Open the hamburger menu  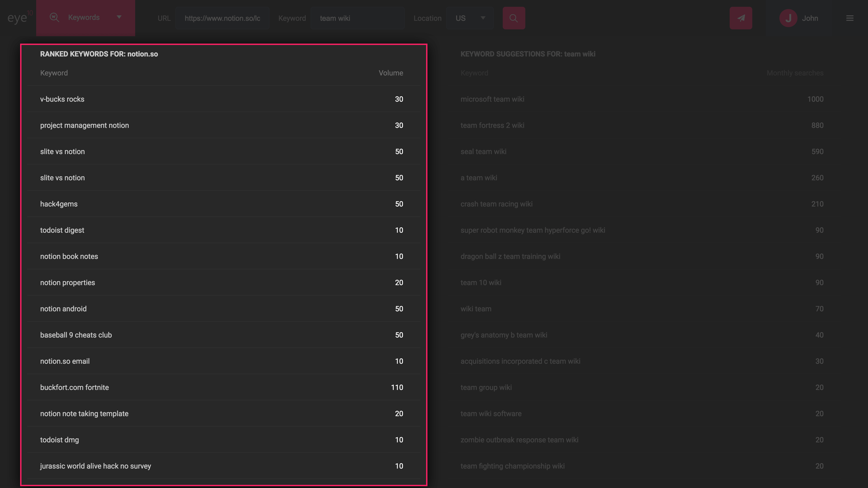(x=850, y=18)
